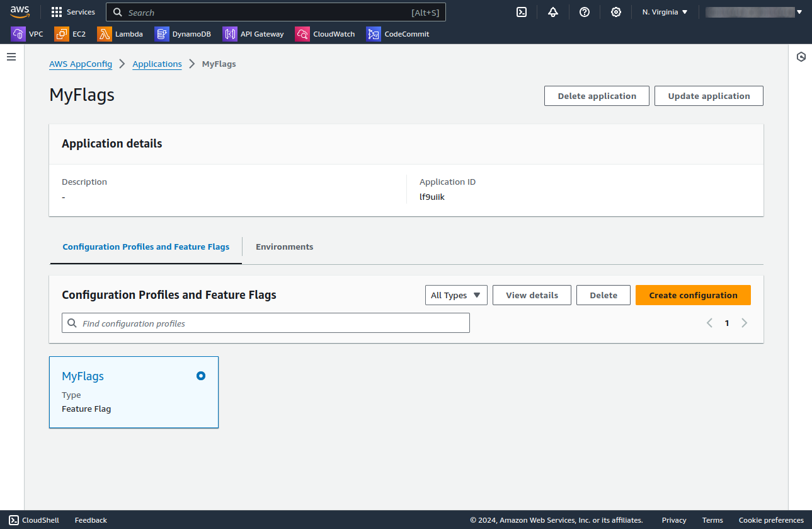The image size is (812, 529).
Task: Open the CloudShell icon in top bar
Action: [522, 12]
